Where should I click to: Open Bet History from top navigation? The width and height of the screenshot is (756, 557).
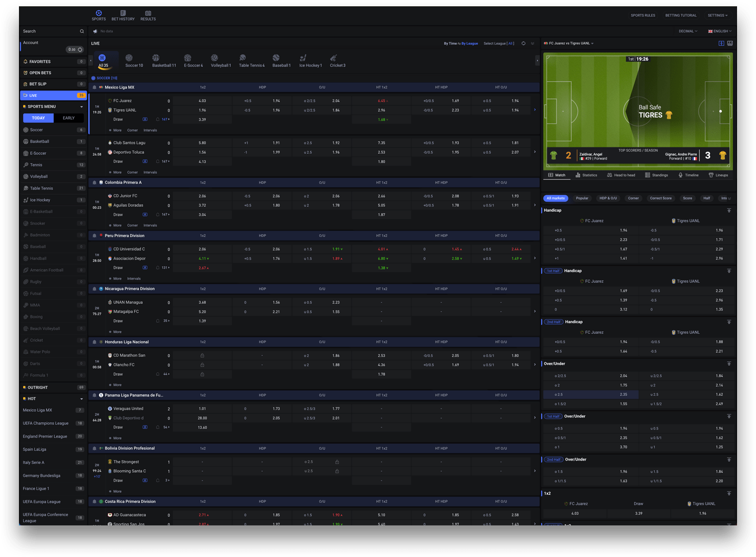123,15
